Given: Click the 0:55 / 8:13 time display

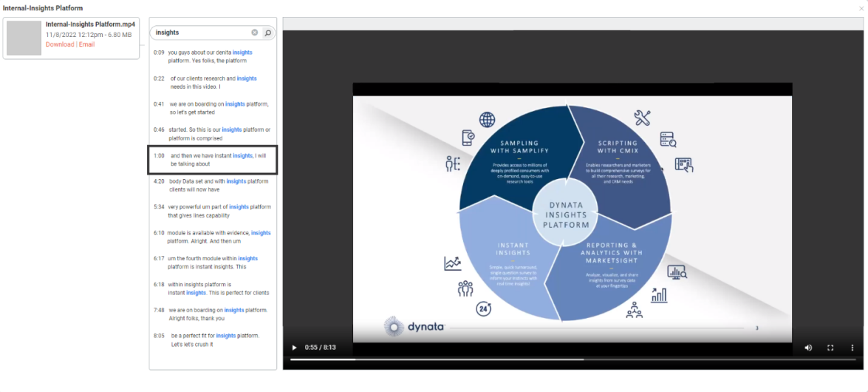Looking at the screenshot, I should [x=321, y=348].
